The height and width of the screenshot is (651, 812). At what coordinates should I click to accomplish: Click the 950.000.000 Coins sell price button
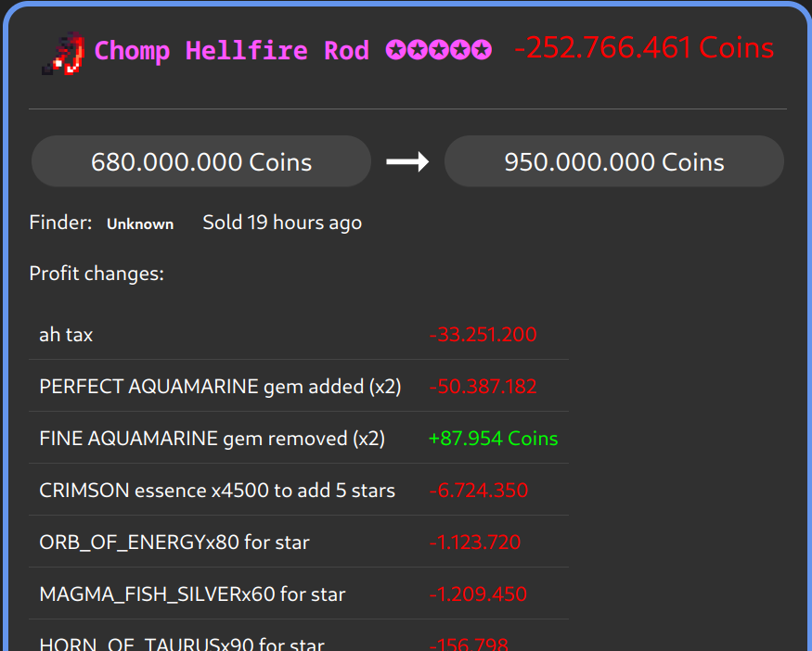tap(613, 162)
